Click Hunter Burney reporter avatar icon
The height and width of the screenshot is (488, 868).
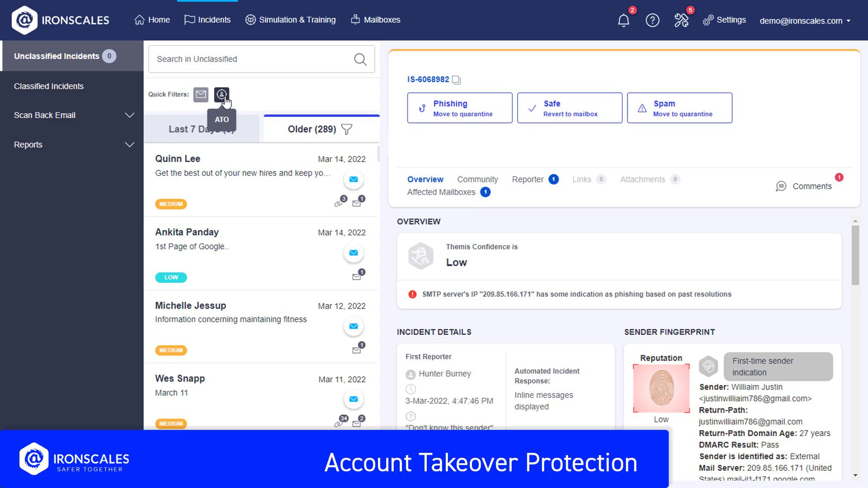(410, 374)
